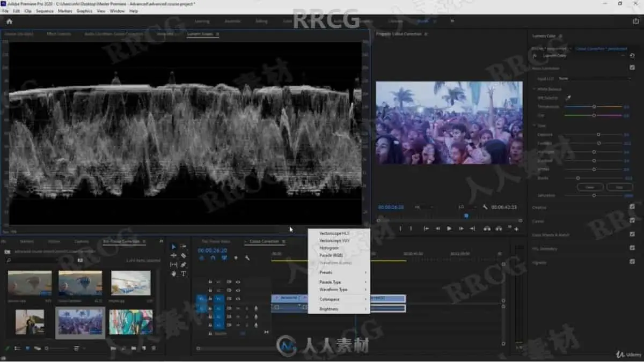Open the Waveform Type submenu
Viewport: 644px width, 362px height.
339,290
